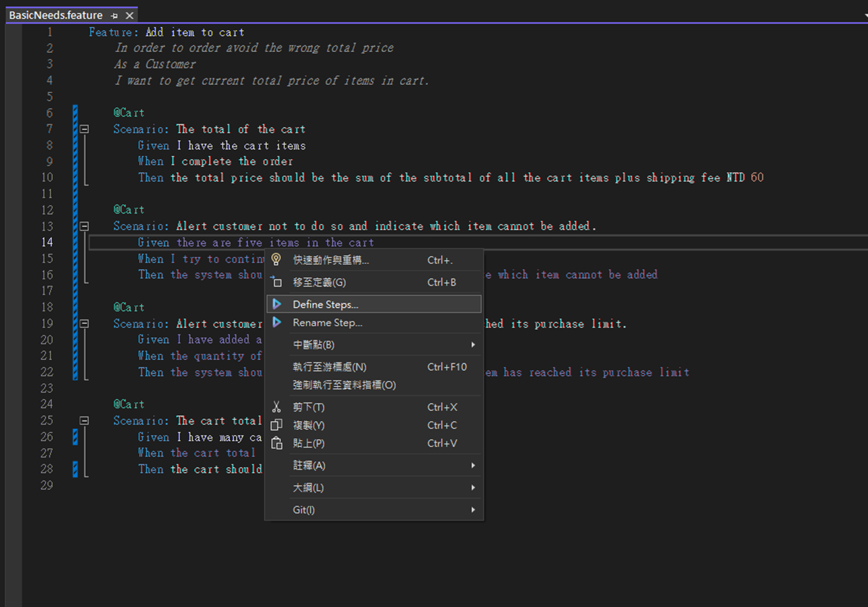This screenshot has width=868, height=607.
Task: Click the clipboard paste icon
Action: (277, 444)
